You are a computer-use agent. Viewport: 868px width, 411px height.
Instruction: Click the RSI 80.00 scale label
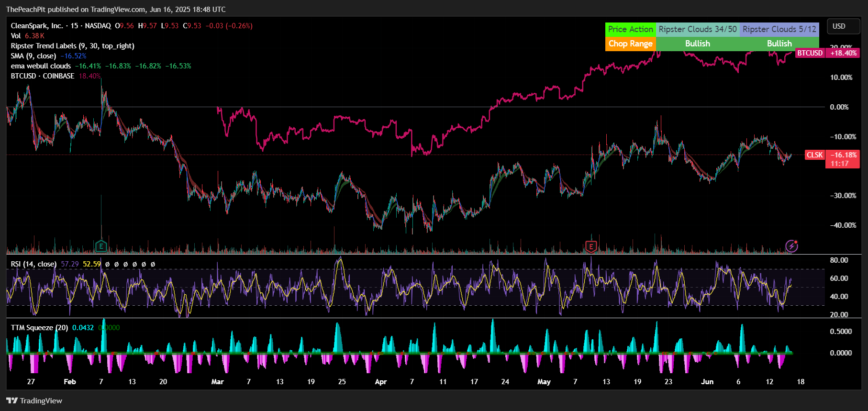pyautogui.click(x=839, y=260)
